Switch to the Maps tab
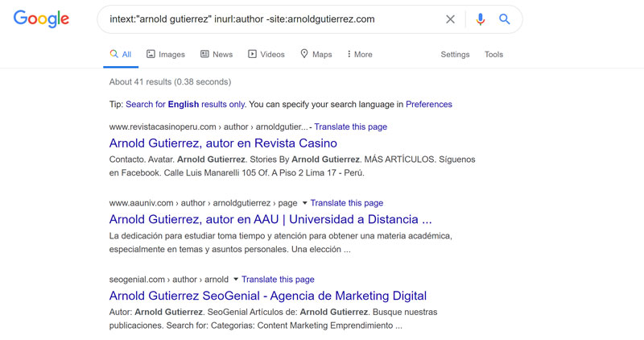Image resolution: width=644 pixels, height=340 pixels. [x=316, y=54]
